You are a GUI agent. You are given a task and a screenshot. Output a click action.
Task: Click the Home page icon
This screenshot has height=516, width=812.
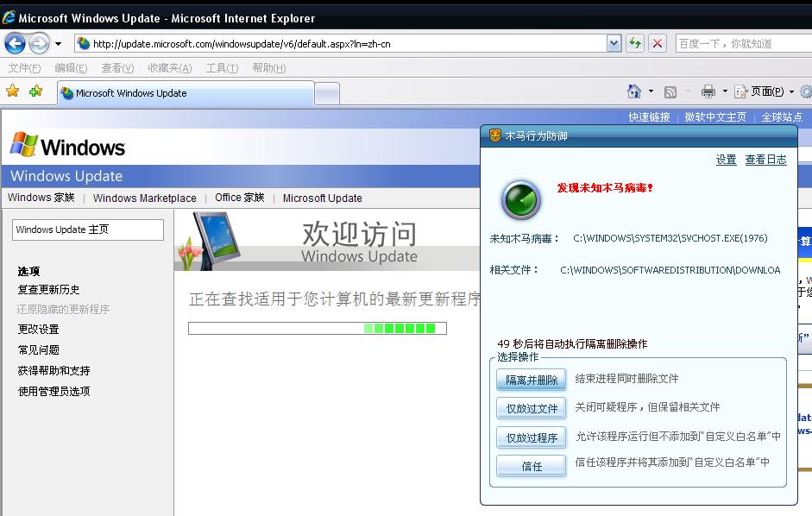pos(634,91)
